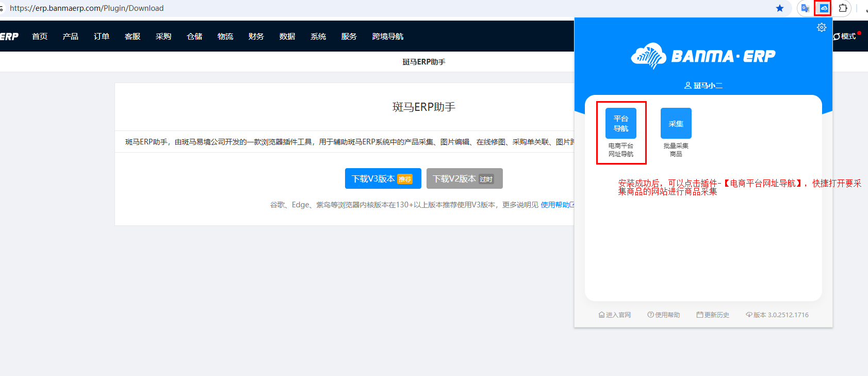Screen dimensions: 868x376
Task: Open the 产品 menu
Action: [x=70, y=36]
